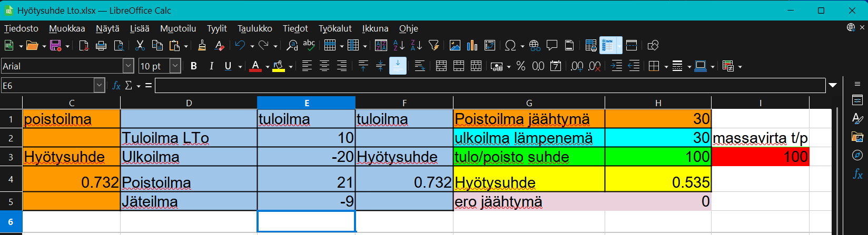This screenshot has height=235, width=868.
Task: Open the Ohje menu
Action: pyautogui.click(x=409, y=28)
